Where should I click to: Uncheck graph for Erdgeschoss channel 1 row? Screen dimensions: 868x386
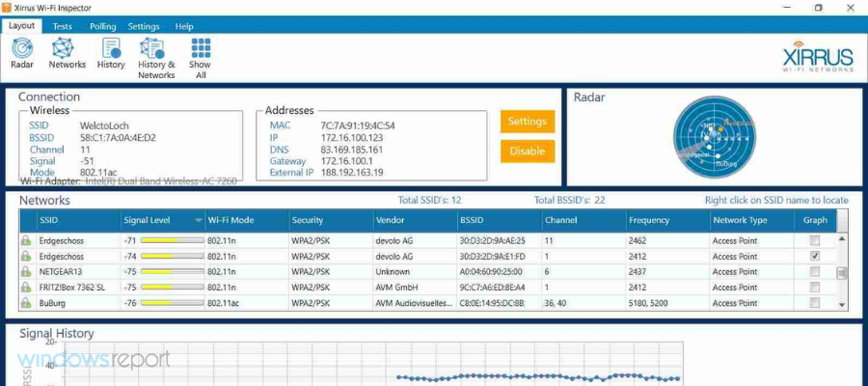pyautogui.click(x=814, y=256)
